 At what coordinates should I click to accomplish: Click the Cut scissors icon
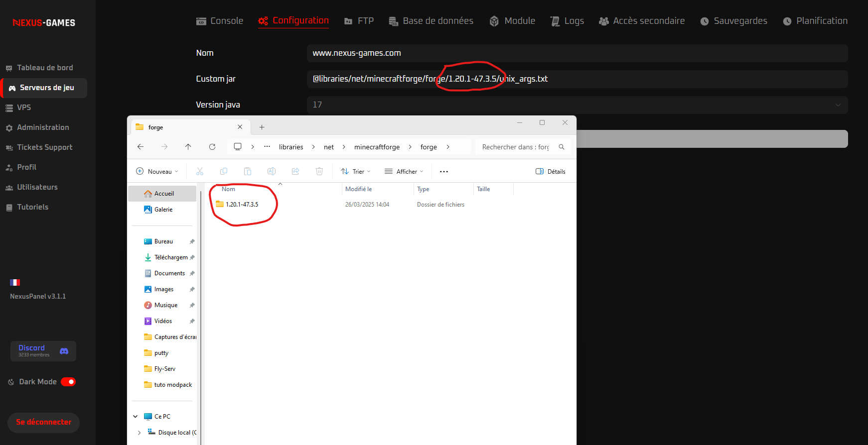[200, 171]
